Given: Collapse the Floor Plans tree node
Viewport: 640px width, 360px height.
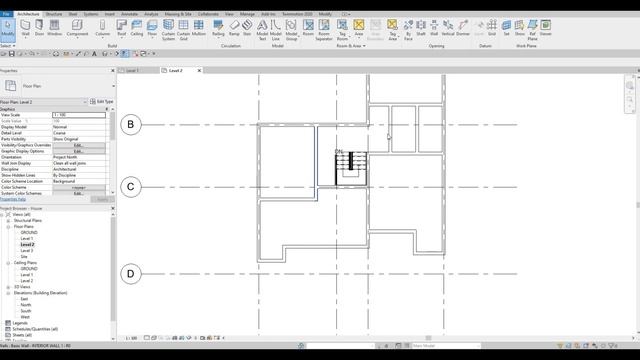Looking at the screenshot, I should 8,227.
